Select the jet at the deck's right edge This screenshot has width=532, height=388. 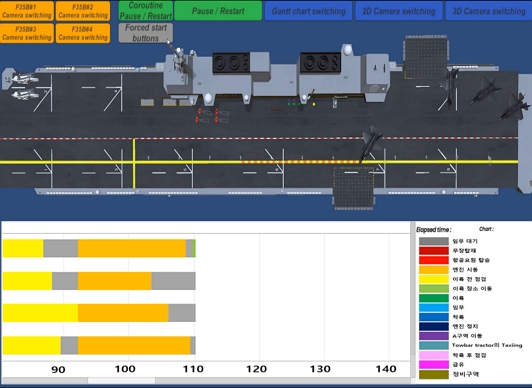point(515,107)
